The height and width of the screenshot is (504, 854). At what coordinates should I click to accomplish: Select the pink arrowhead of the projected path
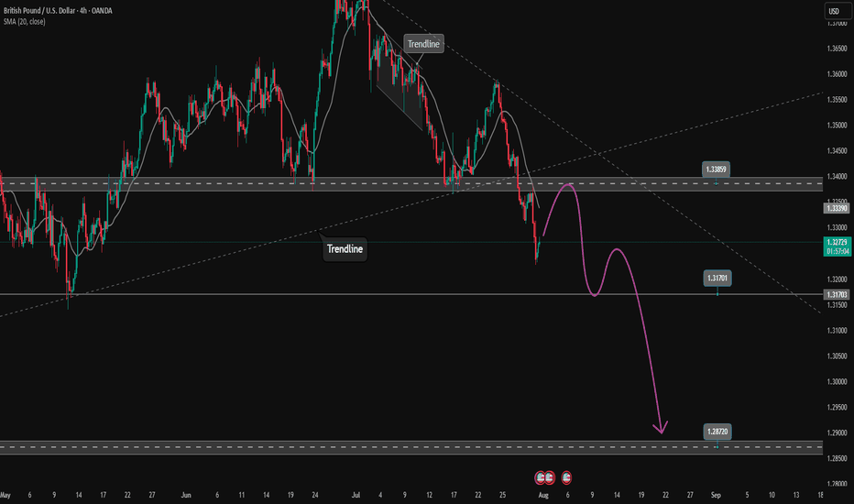tap(662, 428)
